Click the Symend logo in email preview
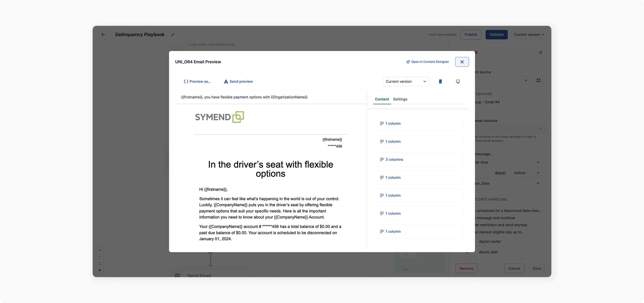Image resolution: width=644 pixels, height=303 pixels. (x=219, y=117)
